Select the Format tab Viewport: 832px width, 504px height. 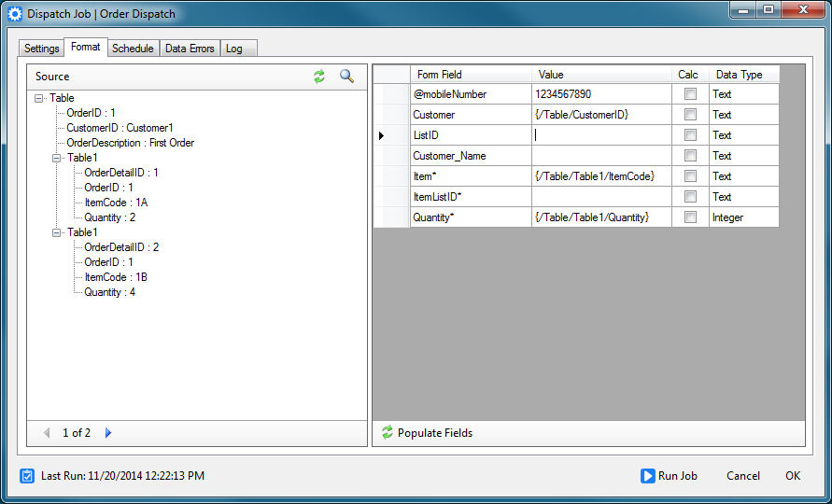pyautogui.click(x=85, y=47)
